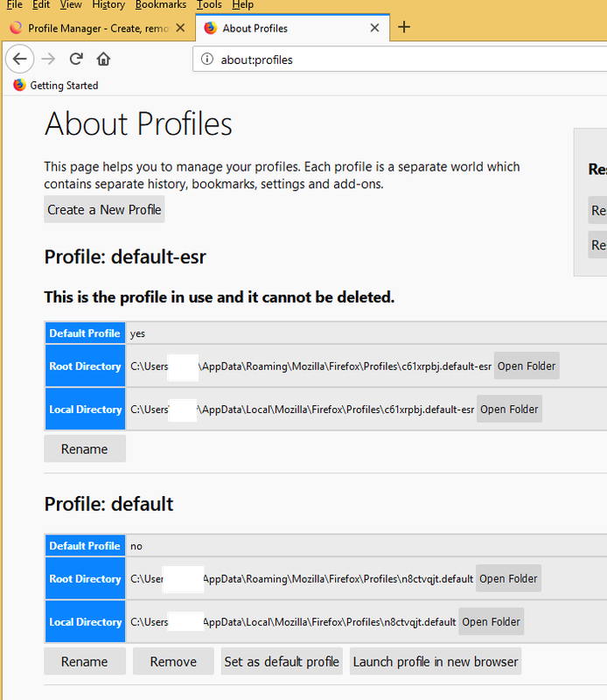Open the View menu
This screenshot has width=607, height=700.
(71, 5)
